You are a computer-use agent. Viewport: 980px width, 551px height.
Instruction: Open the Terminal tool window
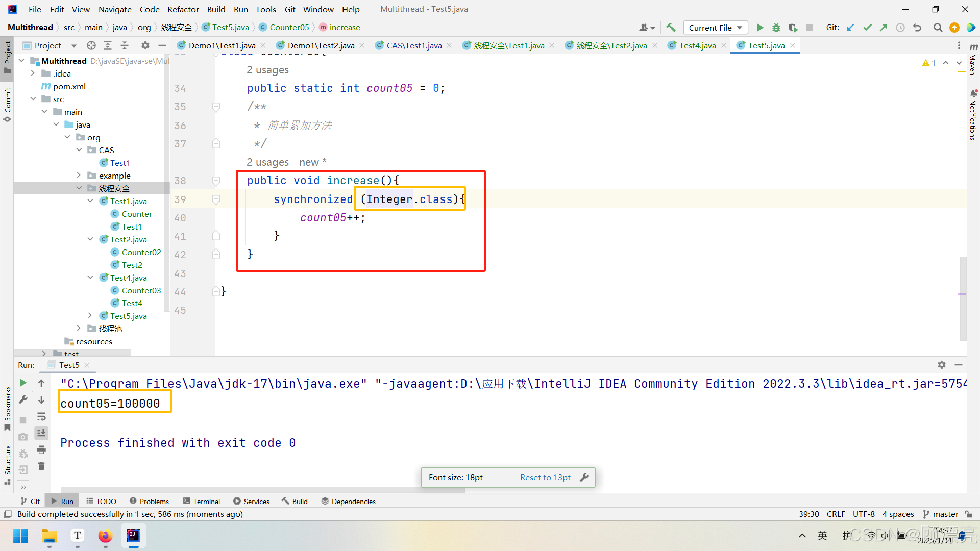pyautogui.click(x=202, y=502)
